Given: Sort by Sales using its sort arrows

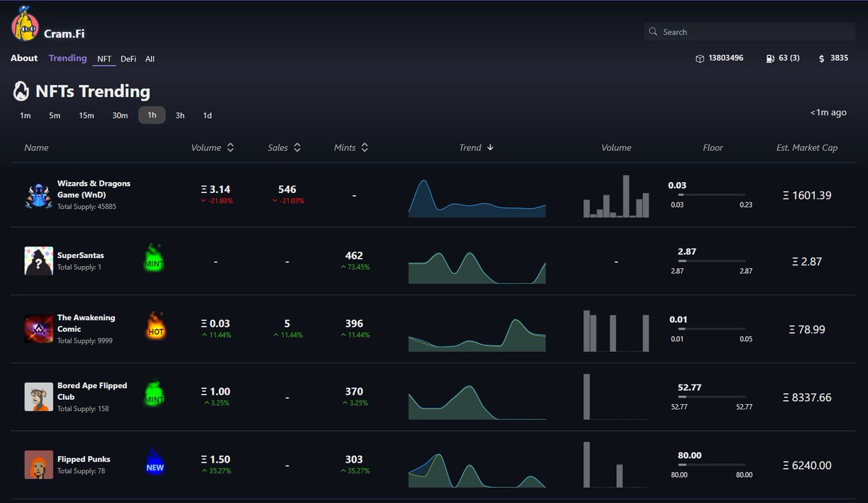Looking at the screenshot, I should pyautogui.click(x=297, y=147).
